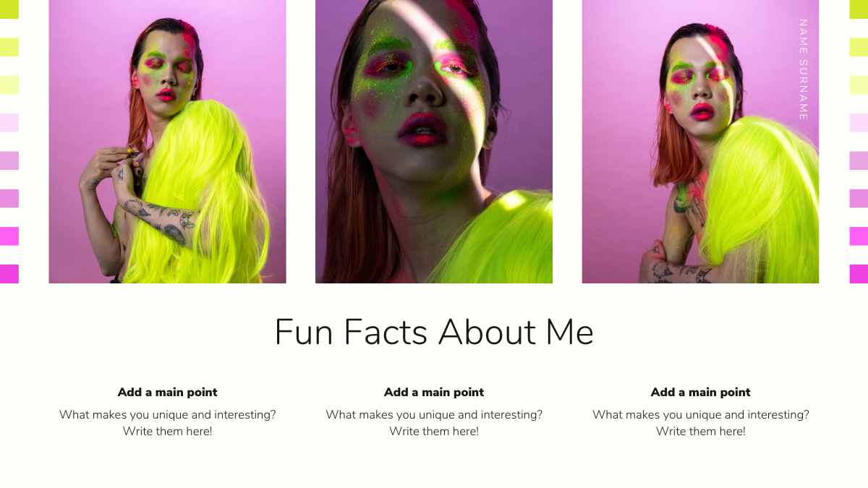Pick the bottom magenta square on the right strip
The height and width of the screenshot is (488, 868).
coord(859,274)
